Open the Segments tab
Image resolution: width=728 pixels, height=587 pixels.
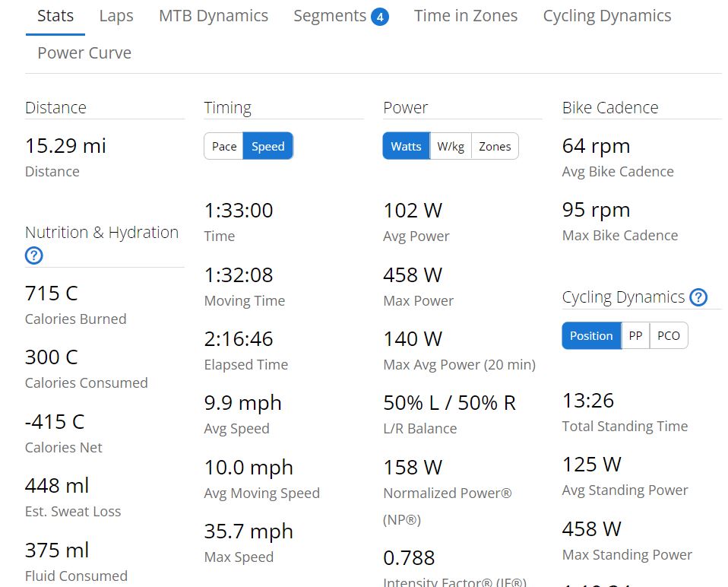[x=330, y=16]
